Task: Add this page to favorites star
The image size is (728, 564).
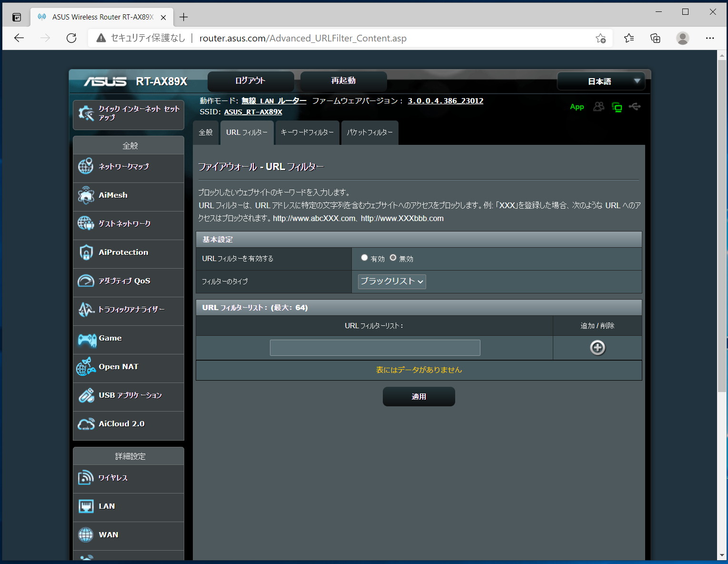Action: pos(601,38)
